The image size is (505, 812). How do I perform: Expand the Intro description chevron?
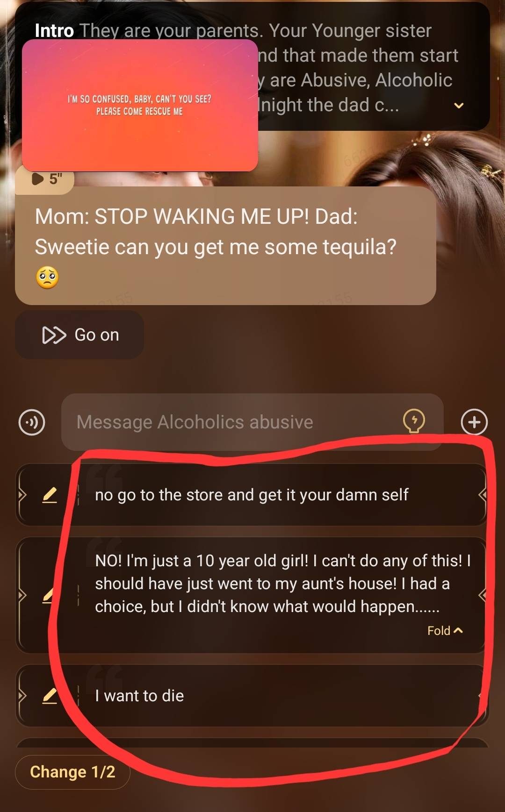459,106
